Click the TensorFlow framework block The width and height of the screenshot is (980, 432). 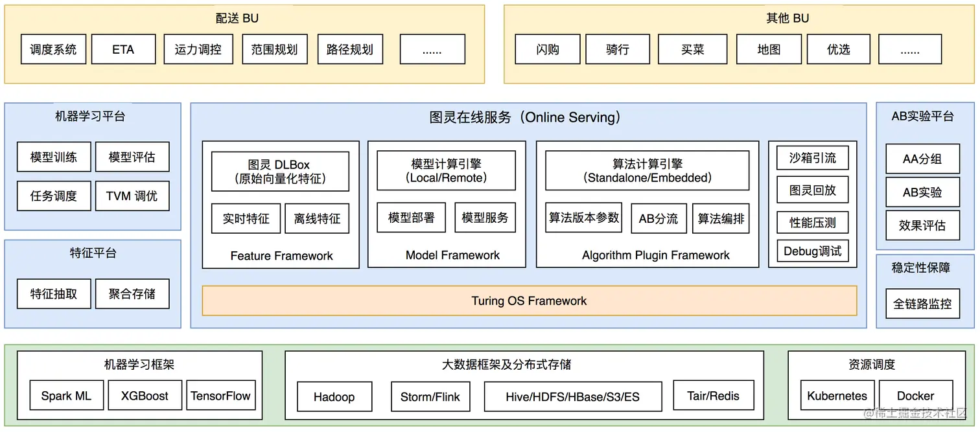point(221,395)
